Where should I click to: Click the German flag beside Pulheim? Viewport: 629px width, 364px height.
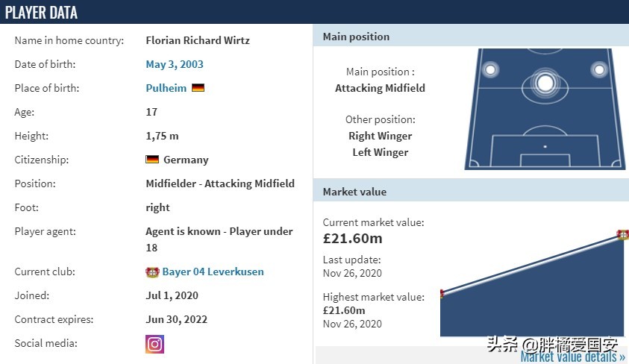pyautogui.click(x=198, y=88)
